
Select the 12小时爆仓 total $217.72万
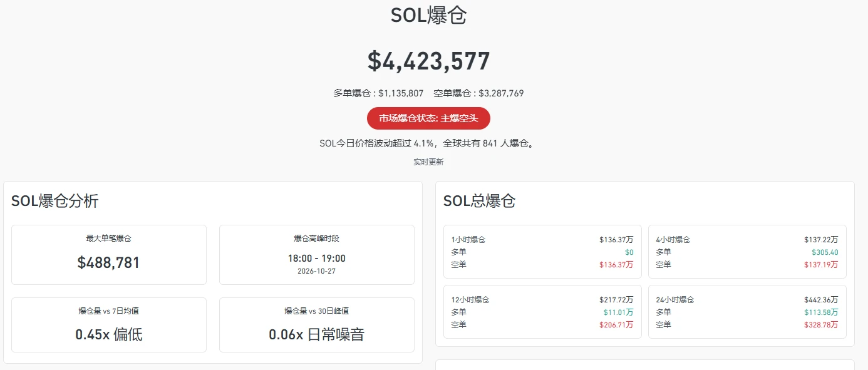616,300
